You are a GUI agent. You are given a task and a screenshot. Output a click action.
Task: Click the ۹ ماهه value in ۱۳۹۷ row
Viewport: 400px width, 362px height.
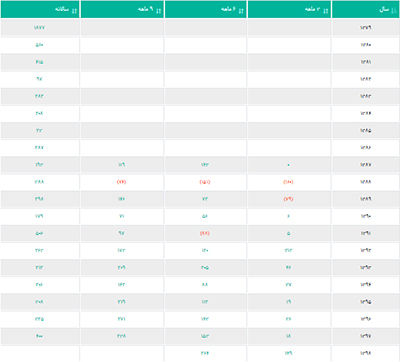click(x=122, y=336)
